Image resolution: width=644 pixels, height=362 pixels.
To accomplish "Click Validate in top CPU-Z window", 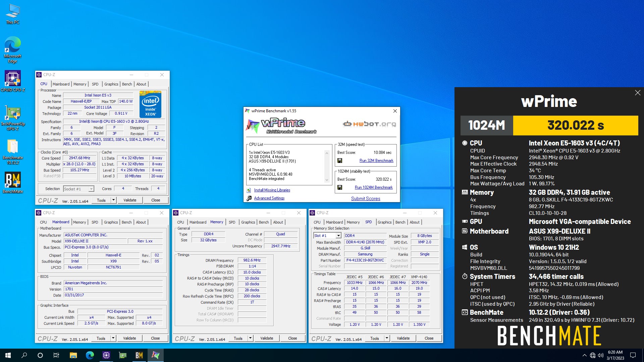I will click(x=130, y=200).
